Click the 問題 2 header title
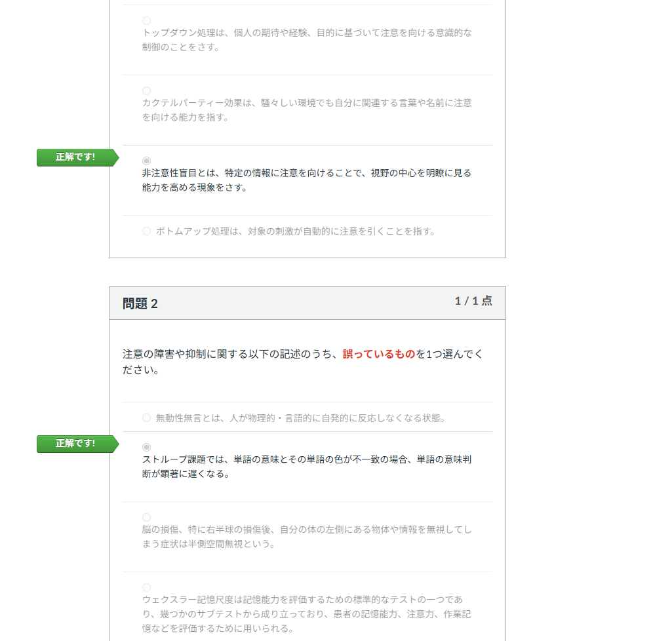672x641 pixels. coord(140,303)
